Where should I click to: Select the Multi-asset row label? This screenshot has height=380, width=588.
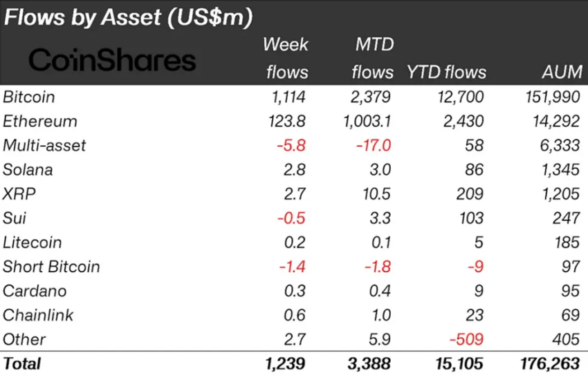(45, 146)
